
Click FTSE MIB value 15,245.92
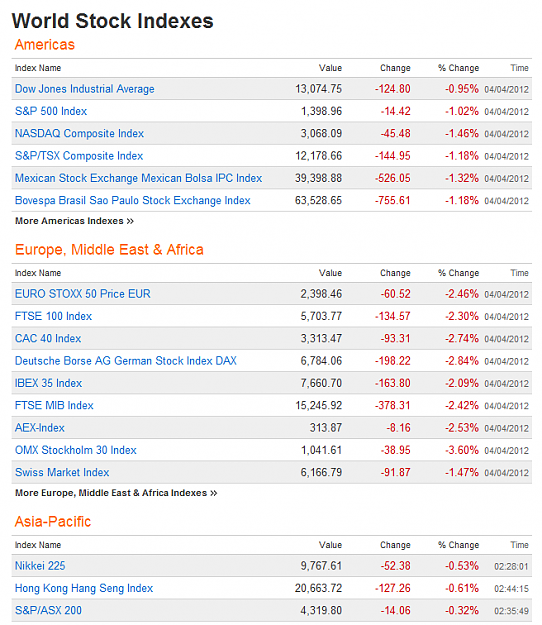(x=318, y=405)
